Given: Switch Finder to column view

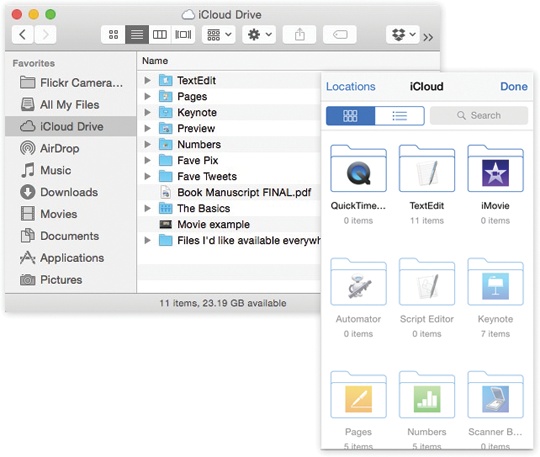Looking at the screenshot, I should (x=160, y=34).
